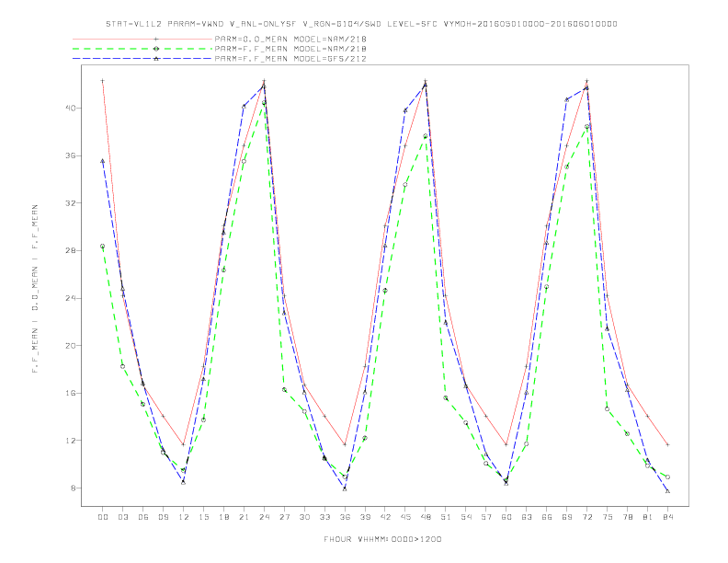Click x-axis tick label 63

527,517
